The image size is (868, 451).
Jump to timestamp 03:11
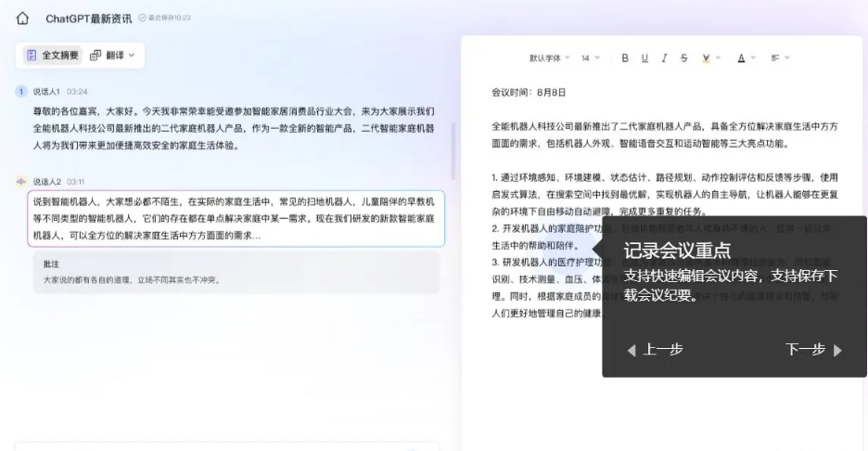75,181
